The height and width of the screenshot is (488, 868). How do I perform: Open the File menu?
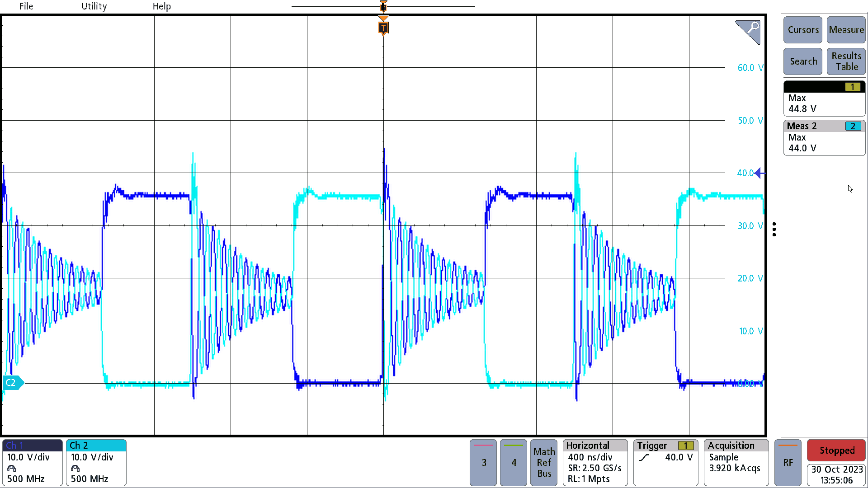(x=26, y=6)
